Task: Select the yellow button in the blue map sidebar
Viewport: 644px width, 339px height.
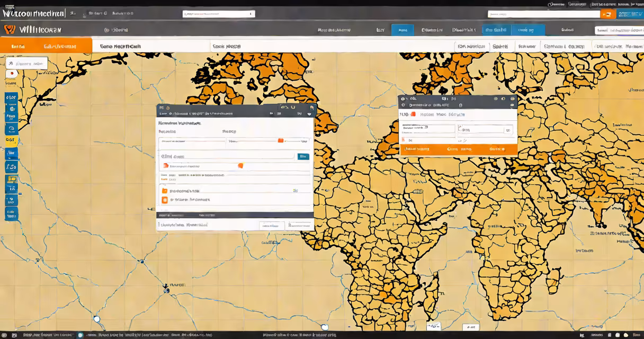Action: tap(11, 141)
